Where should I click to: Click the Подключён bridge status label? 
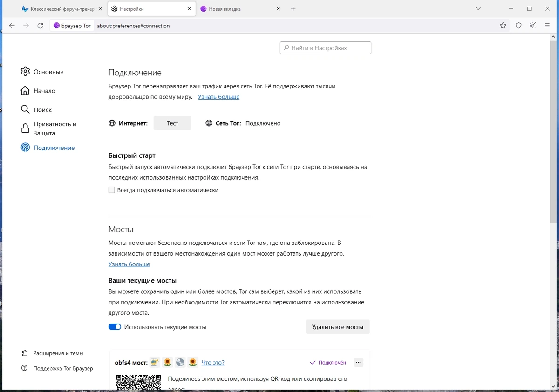click(x=328, y=362)
